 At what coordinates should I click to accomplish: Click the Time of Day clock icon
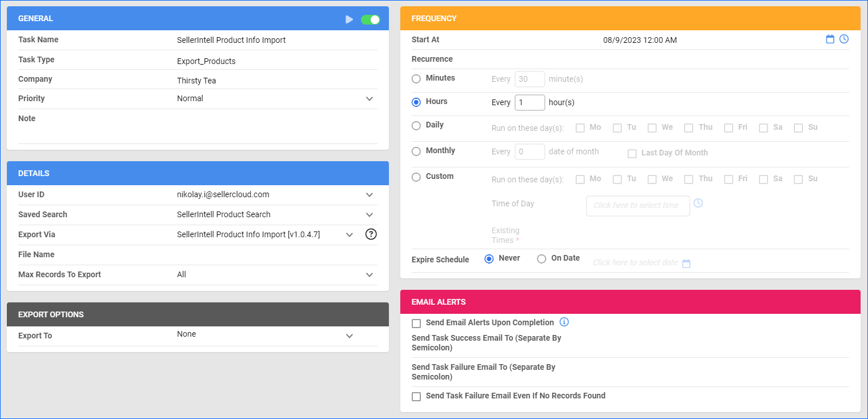pos(698,203)
